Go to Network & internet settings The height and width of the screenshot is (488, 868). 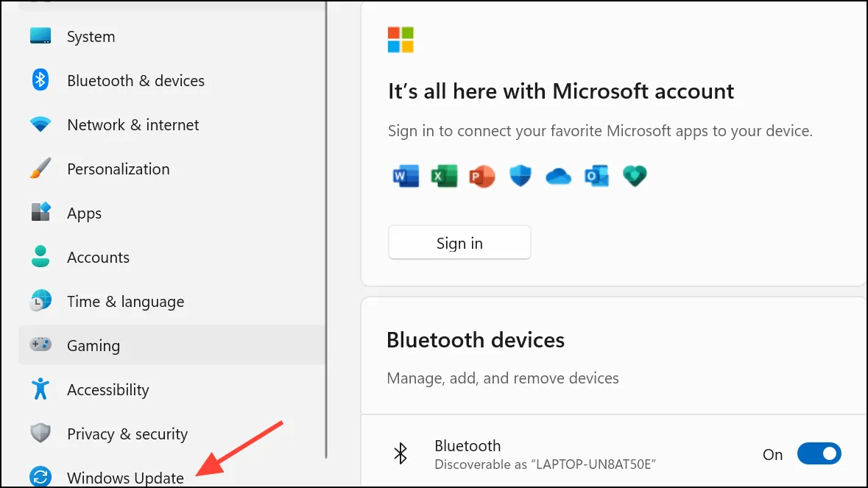(x=172, y=124)
